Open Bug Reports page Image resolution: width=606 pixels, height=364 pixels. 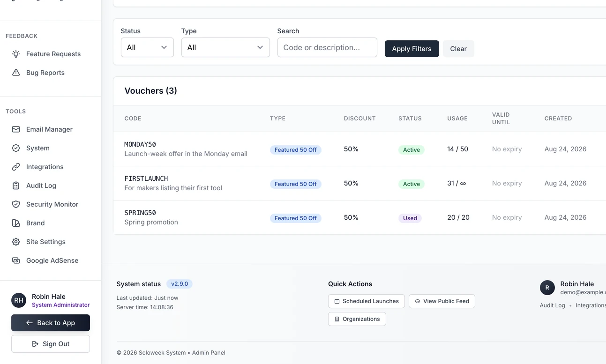pyautogui.click(x=51, y=73)
